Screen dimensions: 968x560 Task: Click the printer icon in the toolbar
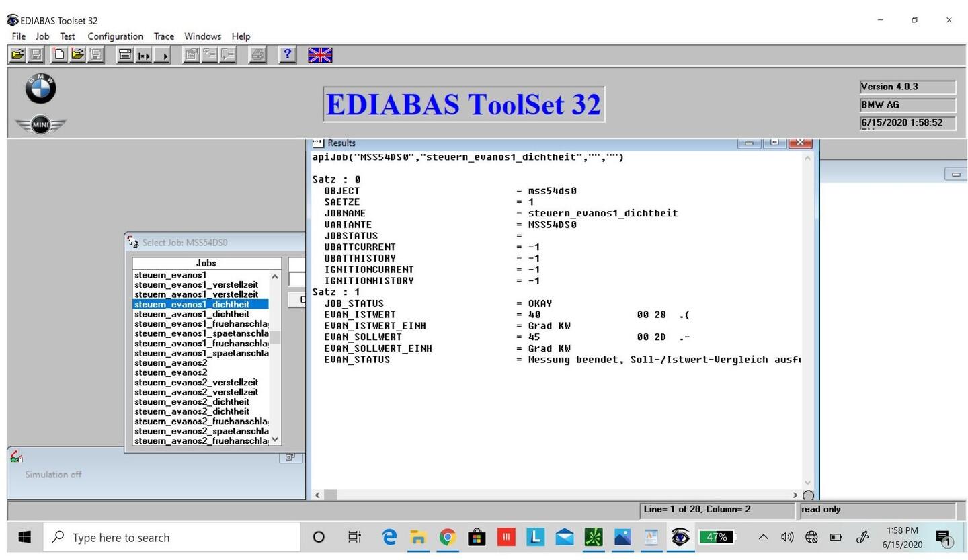coord(257,55)
